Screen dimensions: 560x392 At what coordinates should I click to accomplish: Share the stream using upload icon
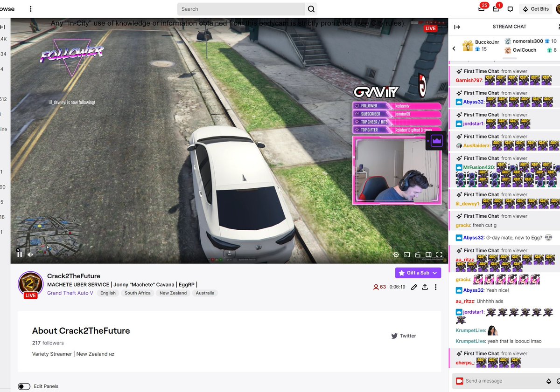[425, 287]
